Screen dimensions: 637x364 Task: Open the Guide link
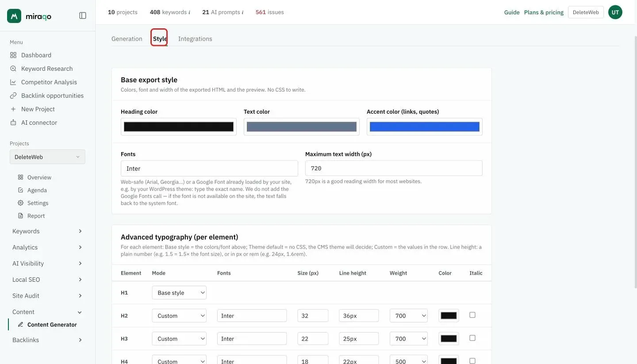512,12
